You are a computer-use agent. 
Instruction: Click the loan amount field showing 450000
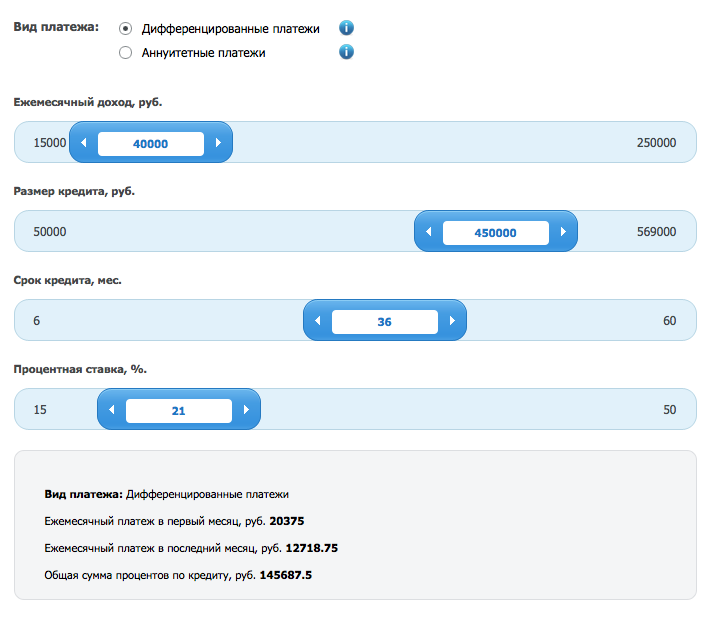pyautogui.click(x=496, y=232)
